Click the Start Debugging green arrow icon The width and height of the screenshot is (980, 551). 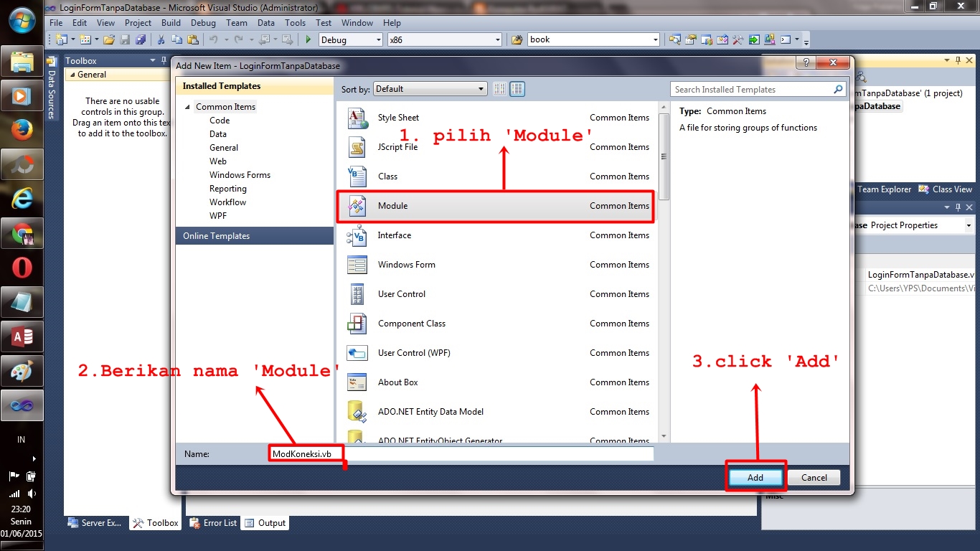[x=307, y=39]
